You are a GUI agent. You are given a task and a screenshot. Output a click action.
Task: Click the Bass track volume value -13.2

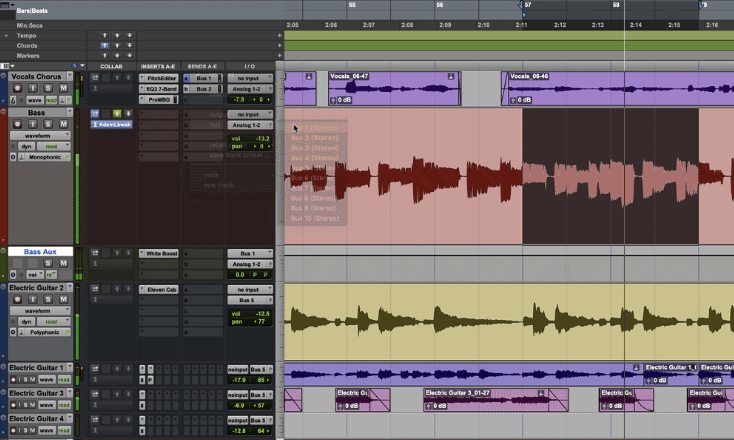(x=263, y=139)
